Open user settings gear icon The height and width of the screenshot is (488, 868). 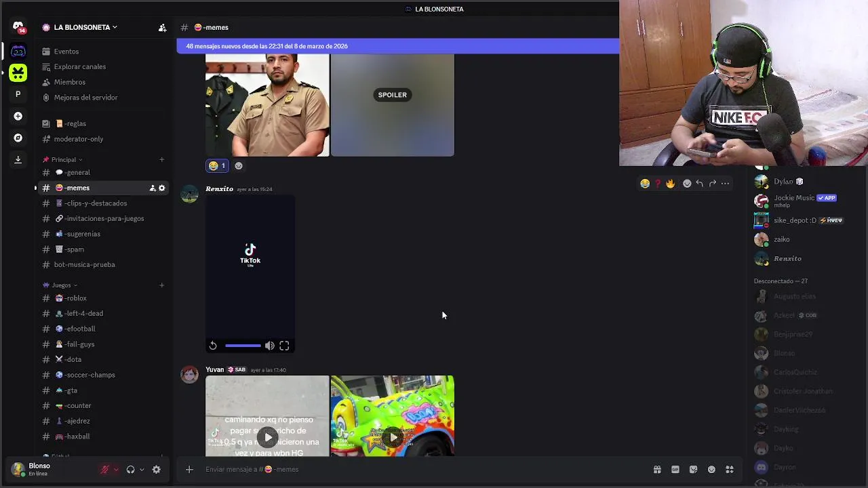(x=157, y=469)
